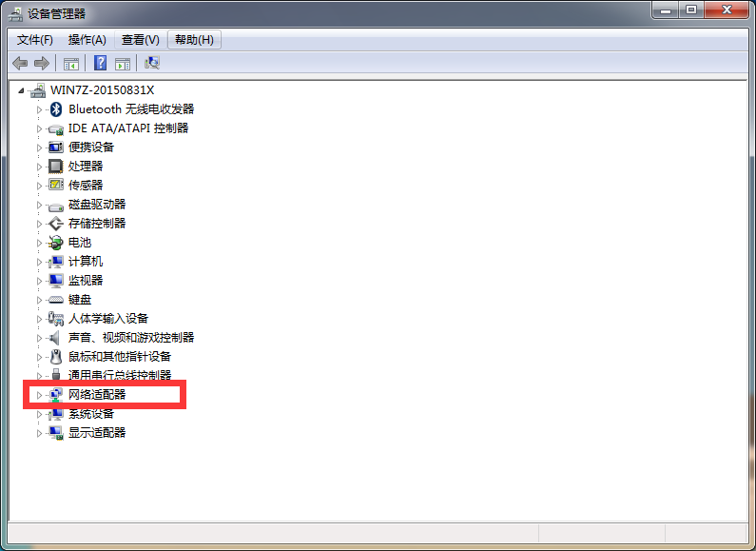Screen dimensions: 756x551
Task: Open the 查看(V) menu
Action: [141, 40]
